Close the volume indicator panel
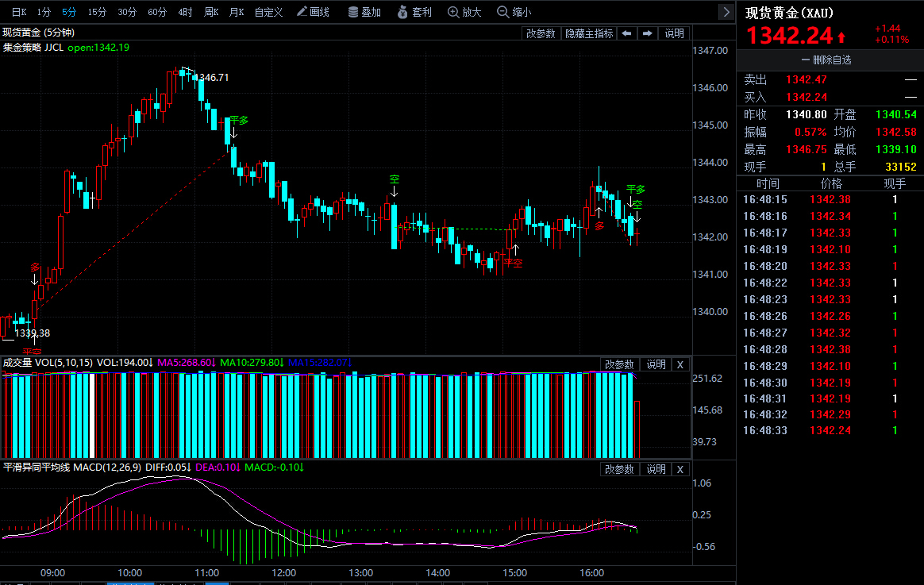The height and width of the screenshot is (585, 924). click(x=680, y=364)
